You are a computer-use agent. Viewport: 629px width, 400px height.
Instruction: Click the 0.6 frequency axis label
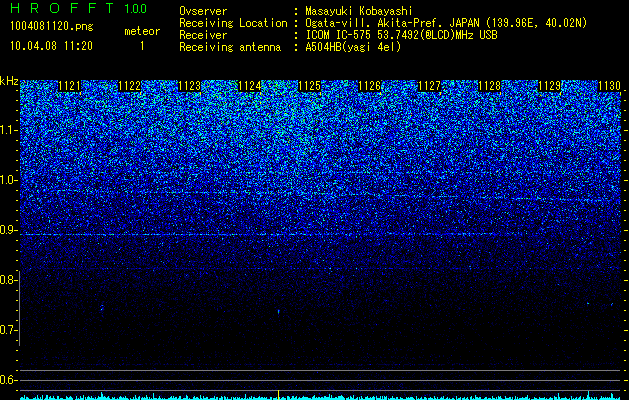[x=9, y=380]
